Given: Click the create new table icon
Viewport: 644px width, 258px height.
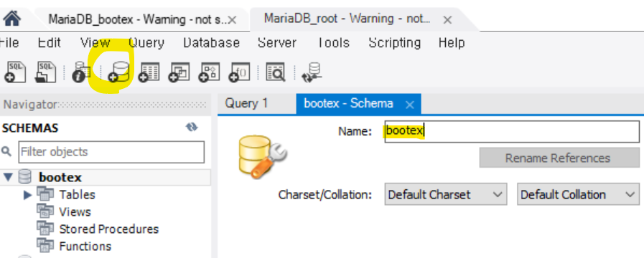Looking at the screenshot, I should 149,72.
